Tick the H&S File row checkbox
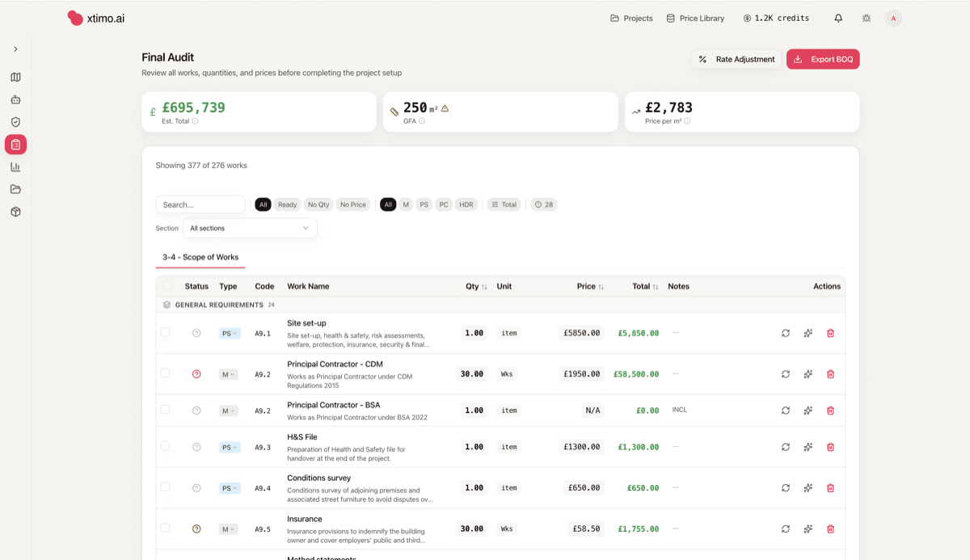Image resolution: width=970 pixels, height=560 pixels. coord(165,446)
